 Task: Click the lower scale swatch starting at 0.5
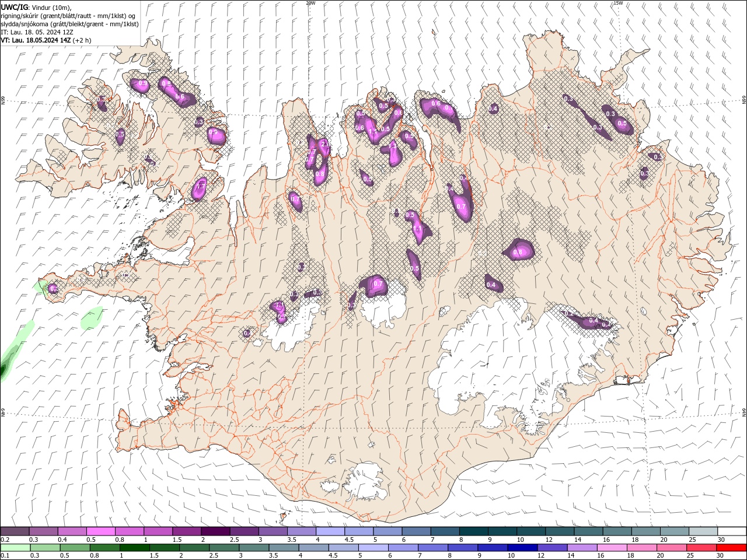(75, 548)
